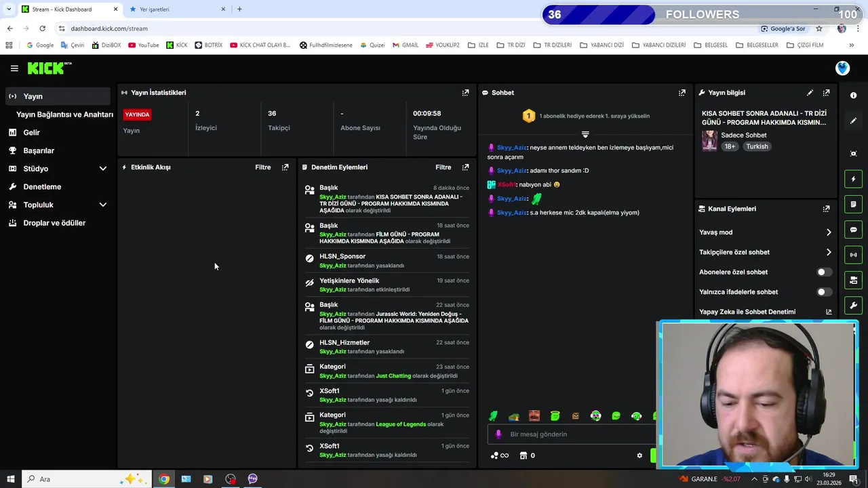Image resolution: width=868 pixels, height=488 pixels.
Task: Pop out the Kanal Eylemleri panel
Action: [826, 209]
